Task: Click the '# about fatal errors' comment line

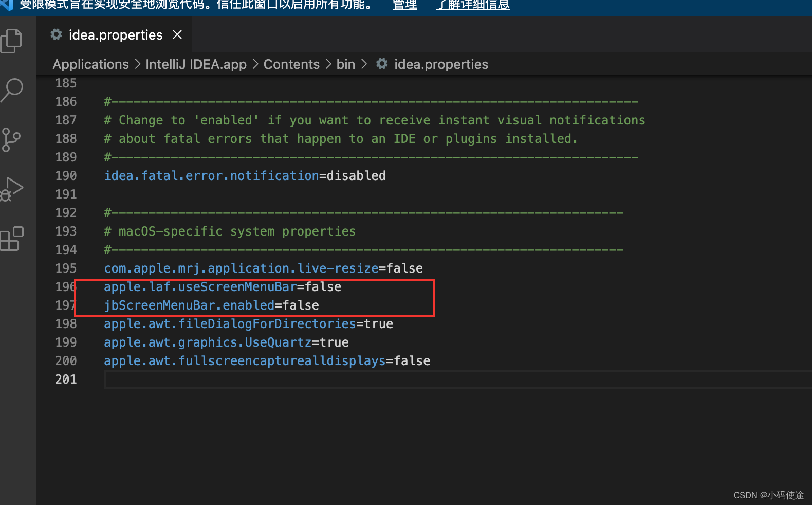Action: (x=341, y=139)
